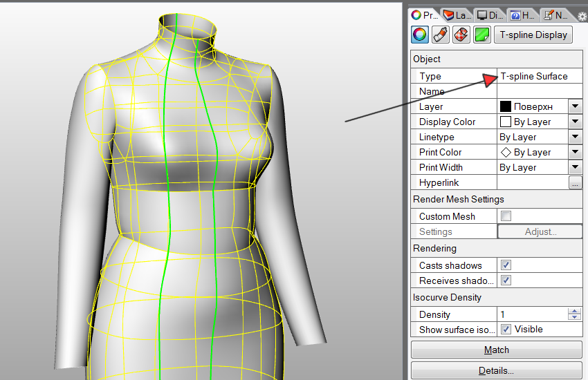Image resolution: width=588 pixels, height=380 pixels.
Task: Open the Notes panel tab
Action: tap(557, 15)
